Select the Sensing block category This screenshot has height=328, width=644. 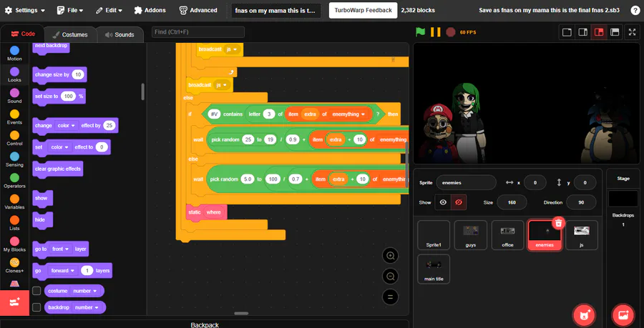(x=14, y=160)
